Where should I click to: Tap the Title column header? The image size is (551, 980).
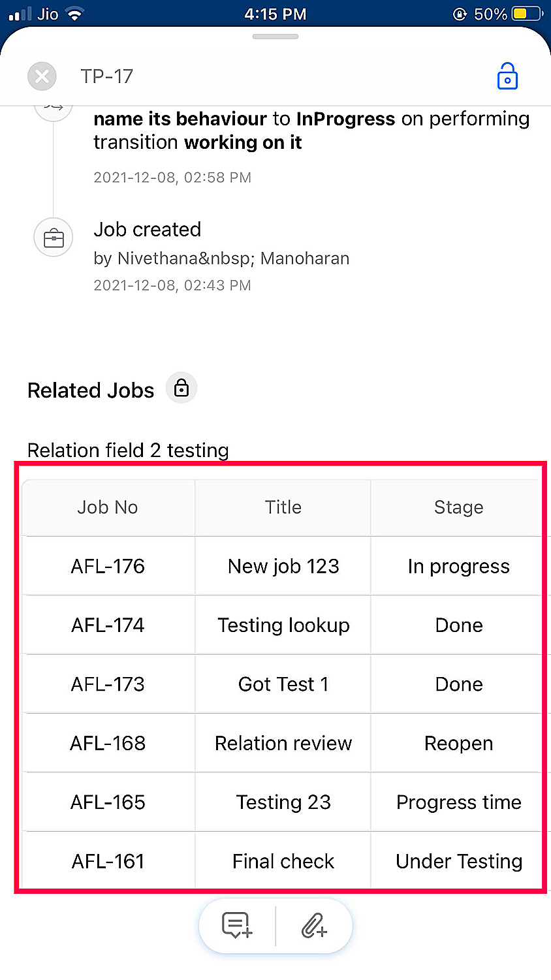(283, 507)
